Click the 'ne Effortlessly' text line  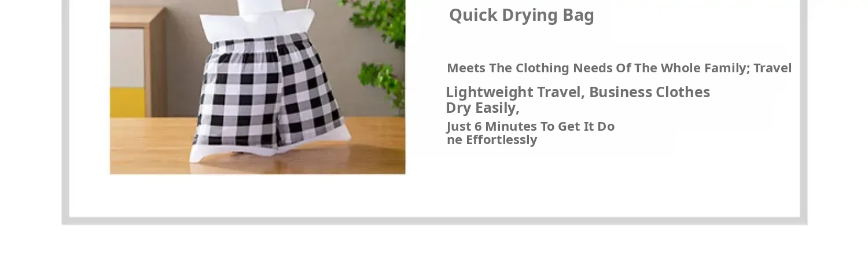[x=492, y=140]
